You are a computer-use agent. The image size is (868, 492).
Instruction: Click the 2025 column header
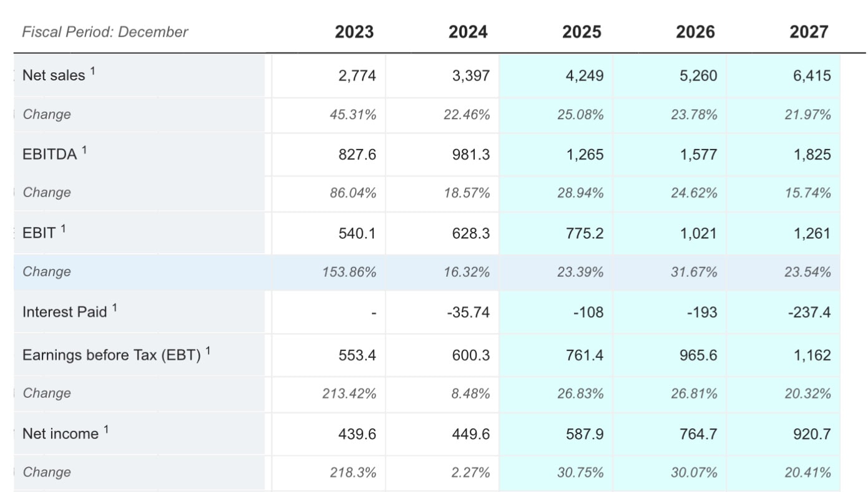point(582,32)
